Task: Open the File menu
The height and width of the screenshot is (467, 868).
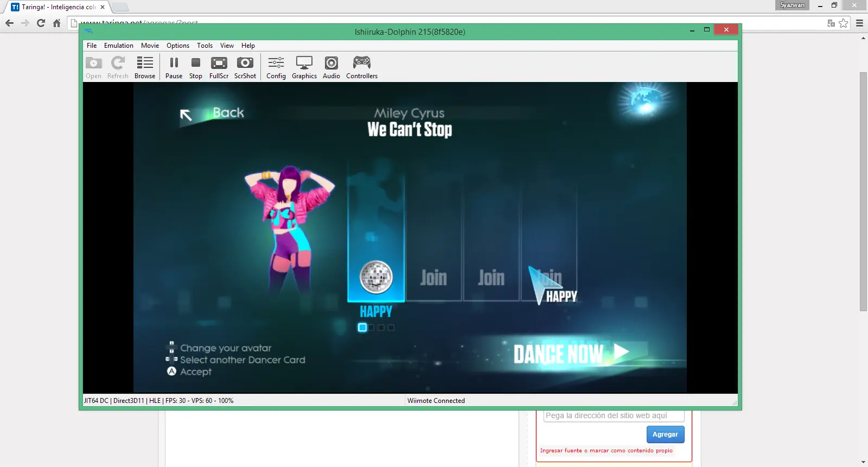Action: click(92, 46)
